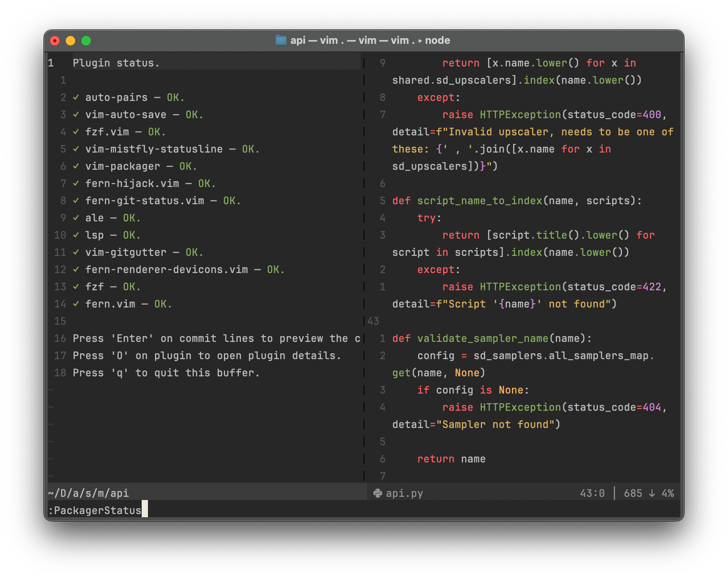Click the Python icon beside api.py
This screenshot has width=728, height=579.
tap(378, 493)
